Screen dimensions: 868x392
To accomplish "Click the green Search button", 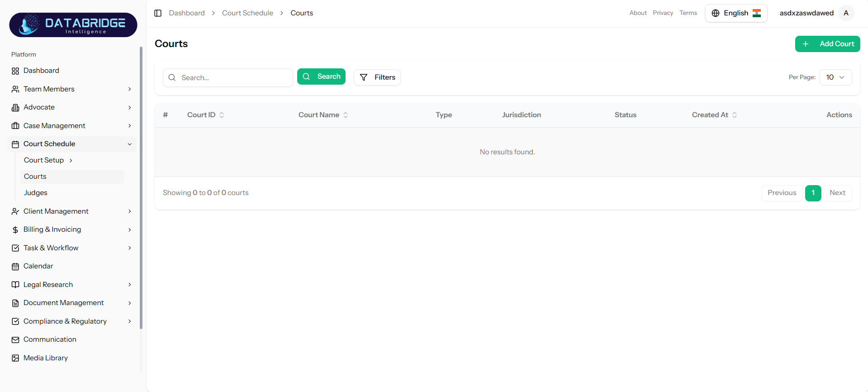I will 321,76.
